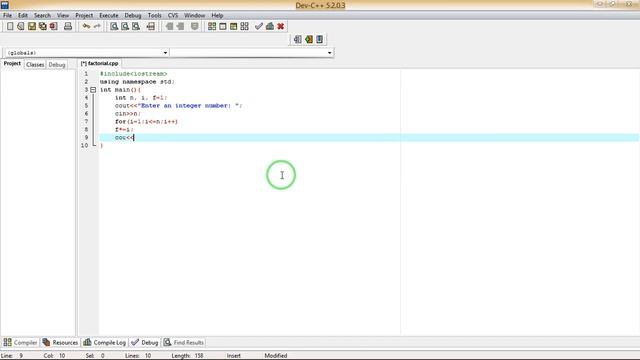Click the Debug checkmark icon

point(259,27)
